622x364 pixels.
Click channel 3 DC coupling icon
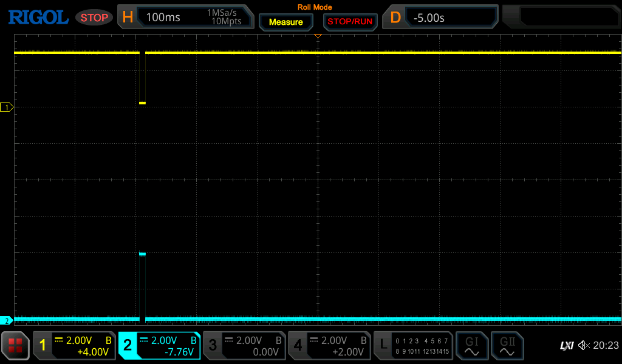point(229,340)
